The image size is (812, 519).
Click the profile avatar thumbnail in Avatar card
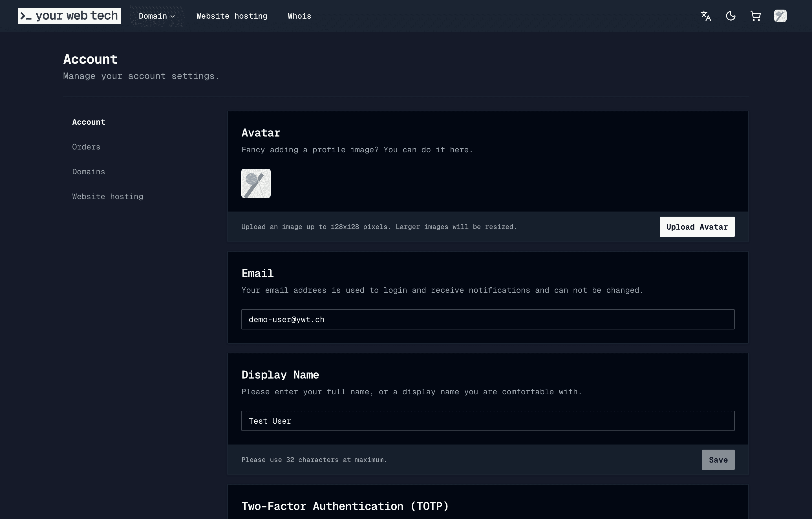click(x=256, y=183)
